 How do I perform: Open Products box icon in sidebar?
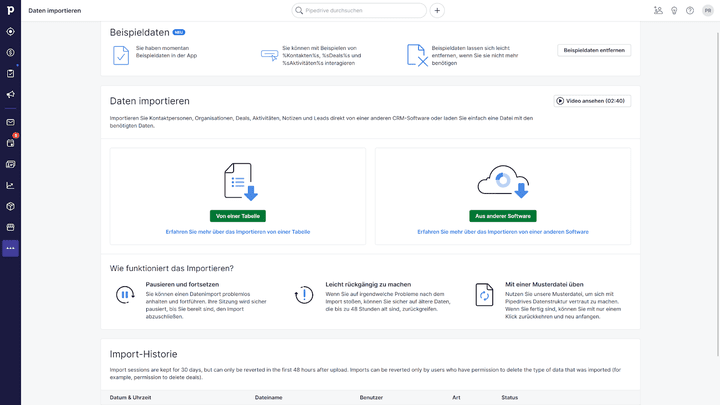[10, 207]
